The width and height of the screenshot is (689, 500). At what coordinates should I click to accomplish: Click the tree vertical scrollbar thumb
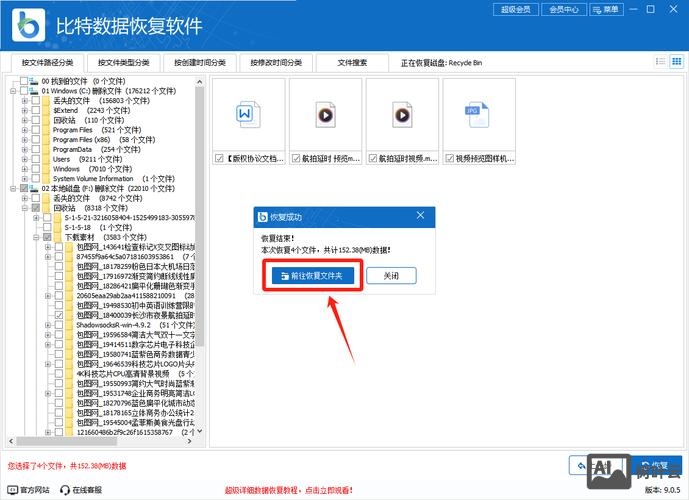200,215
